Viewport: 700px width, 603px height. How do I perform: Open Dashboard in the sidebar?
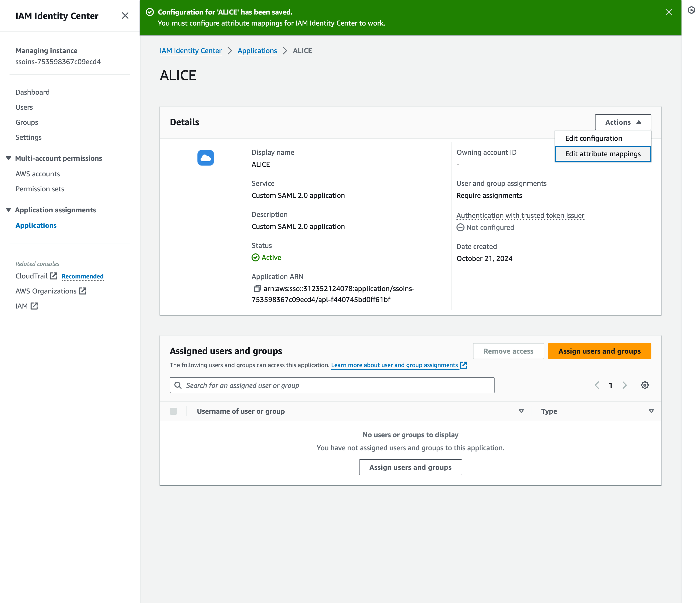[32, 92]
